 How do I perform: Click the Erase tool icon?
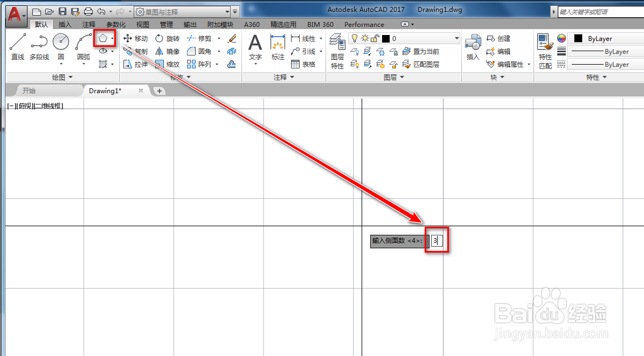click(x=232, y=39)
